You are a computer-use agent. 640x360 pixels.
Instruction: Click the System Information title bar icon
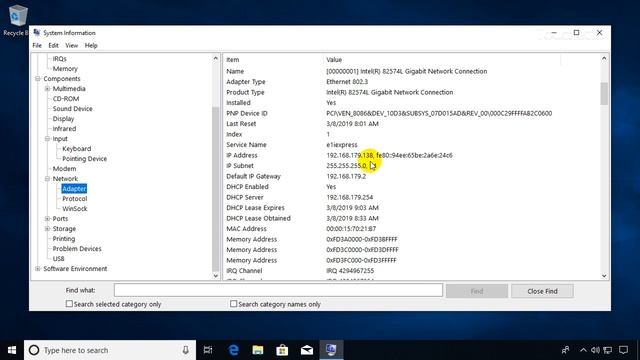coord(37,32)
